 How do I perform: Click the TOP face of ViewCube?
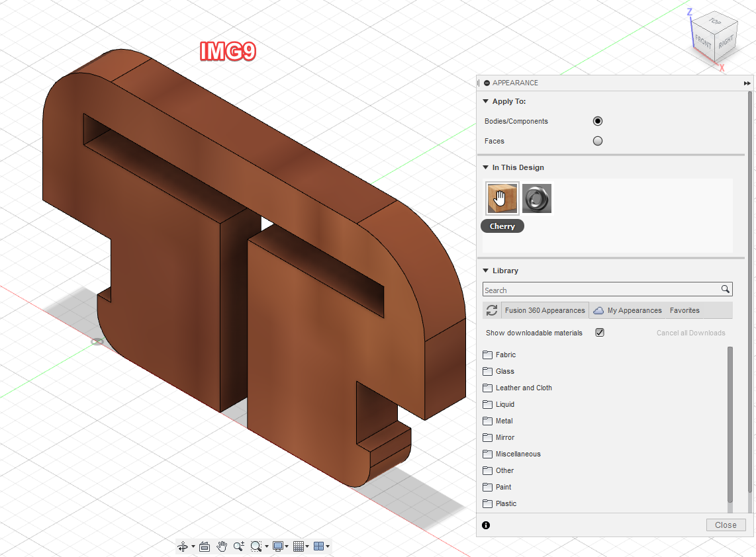(715, 22)
